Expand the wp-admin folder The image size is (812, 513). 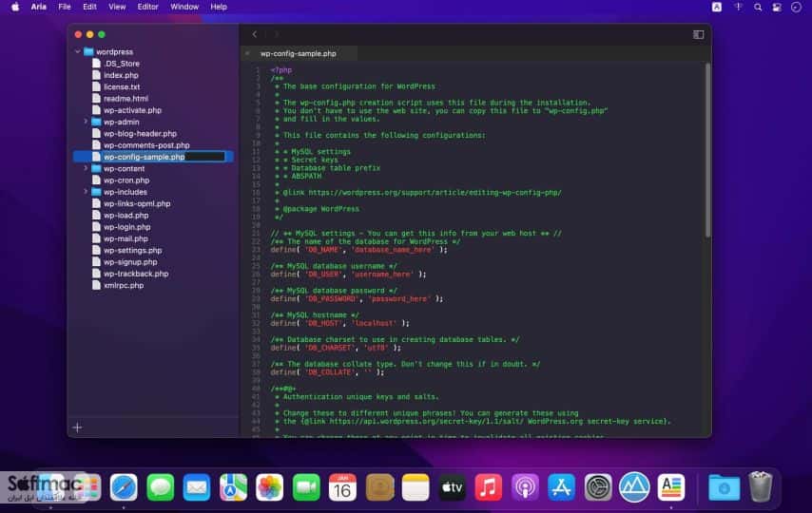[86, 122]
